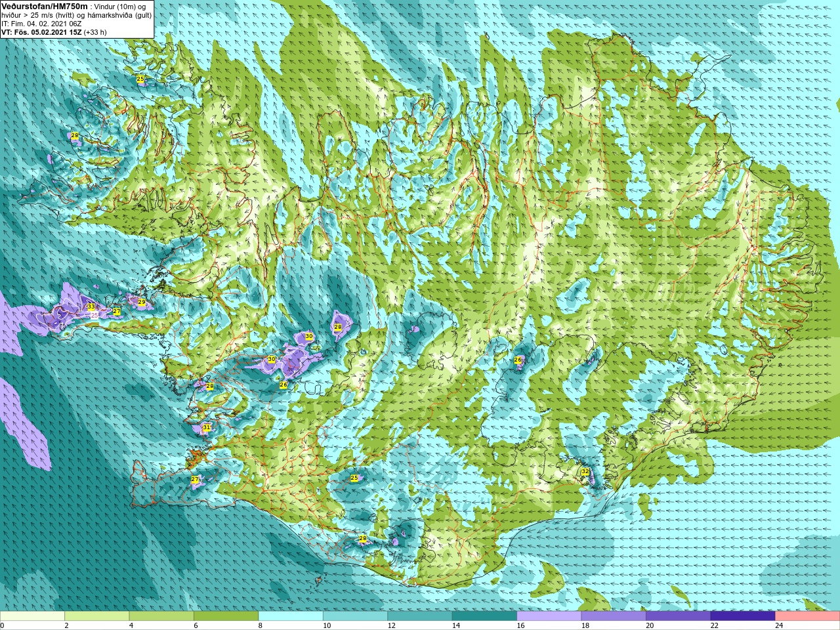Click the 'Vindur (10m) og' text in the header

tap(120, 7)
